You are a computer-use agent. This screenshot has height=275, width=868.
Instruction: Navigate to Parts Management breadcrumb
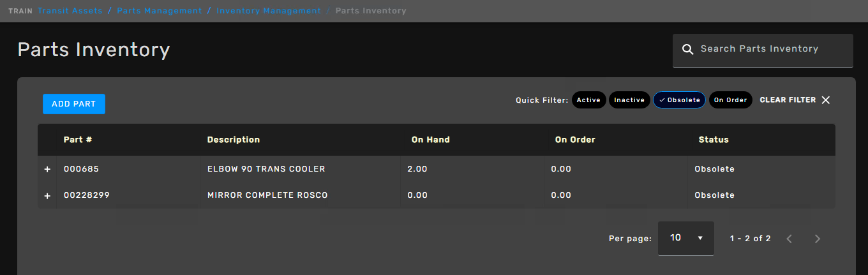(159, 11)
